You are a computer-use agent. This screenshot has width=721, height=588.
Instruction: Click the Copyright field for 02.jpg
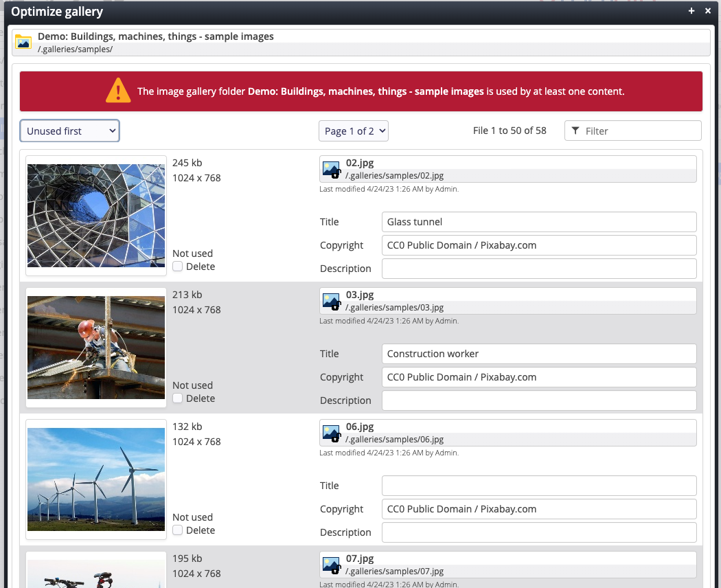(539, 245)
